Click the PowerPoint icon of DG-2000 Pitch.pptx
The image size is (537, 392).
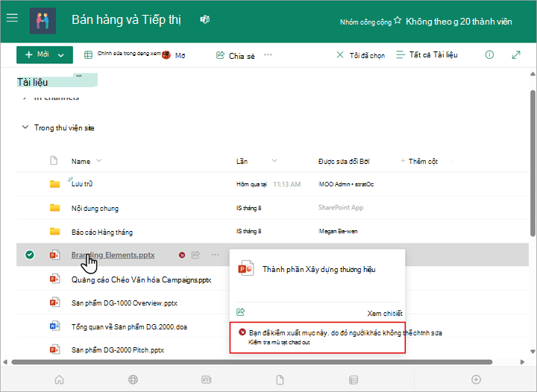coord(54,350)
